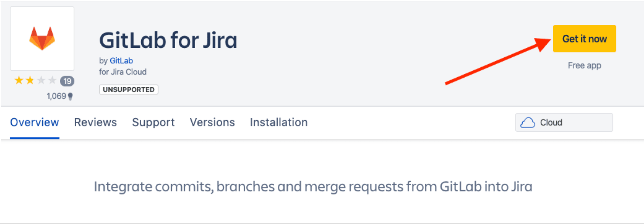This screenshot has height=224, width=644.
Task: Open the Cloud platform selector
Action: coord(564,122)
